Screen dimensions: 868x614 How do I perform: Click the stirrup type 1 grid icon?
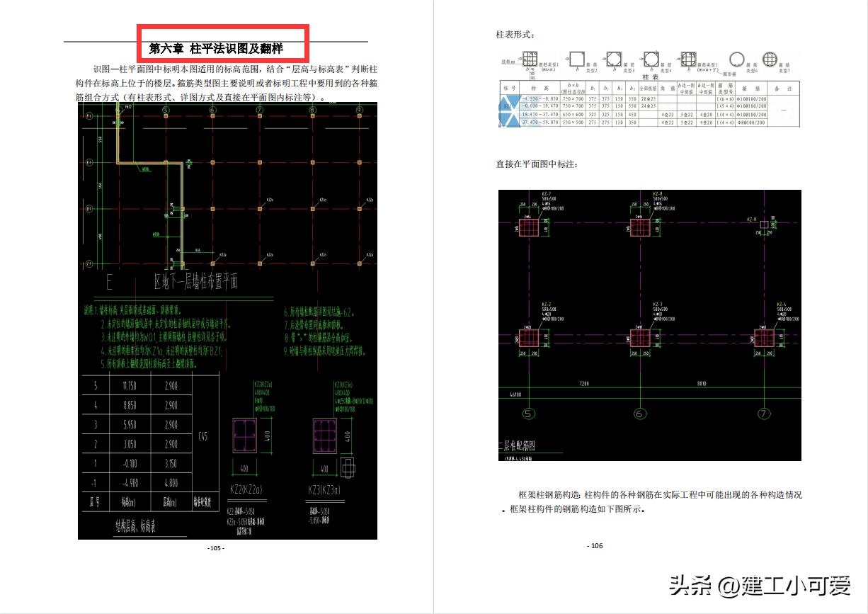531,59
